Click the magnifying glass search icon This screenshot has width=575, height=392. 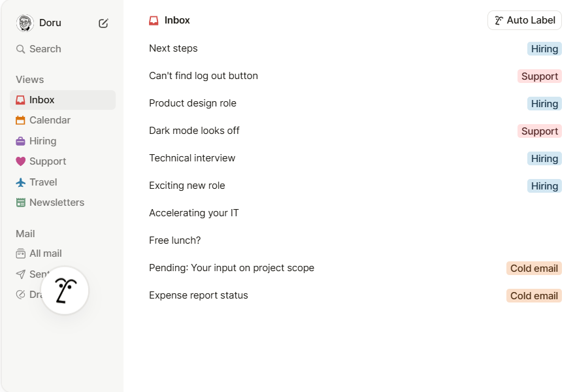20,48
